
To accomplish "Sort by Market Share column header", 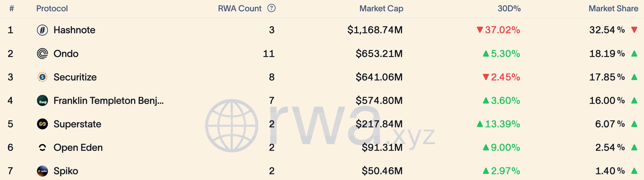I will (x=613, y=9).
